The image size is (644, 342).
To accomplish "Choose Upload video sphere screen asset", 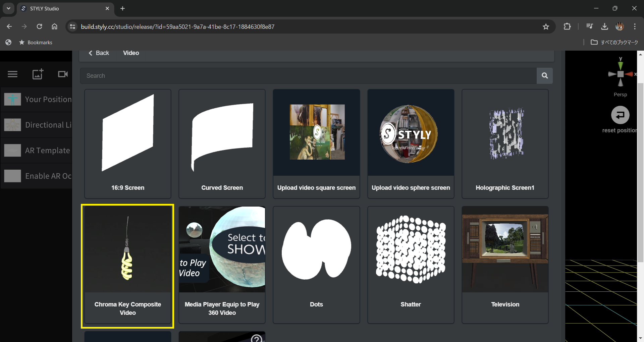I will tap(411, 144).
